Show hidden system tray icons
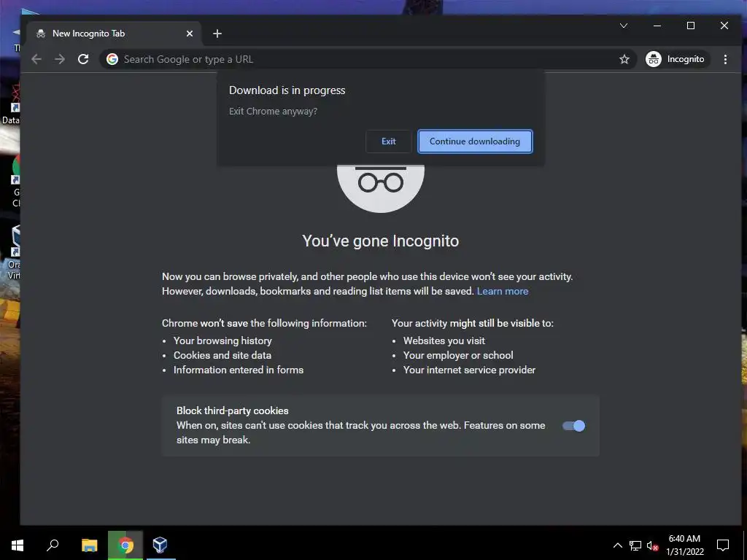This screenshot has width=747, height=560. pos(617,545)
